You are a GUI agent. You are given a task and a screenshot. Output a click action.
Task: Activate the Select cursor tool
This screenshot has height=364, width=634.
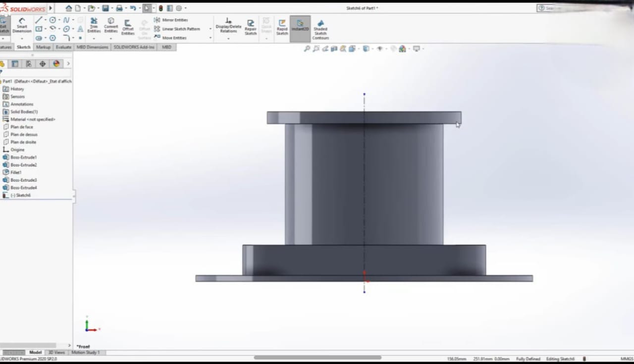(x=147, y=8)
